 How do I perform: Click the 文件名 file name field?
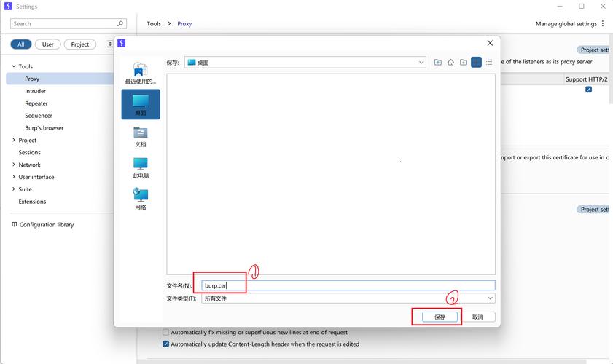coord(348,285)
